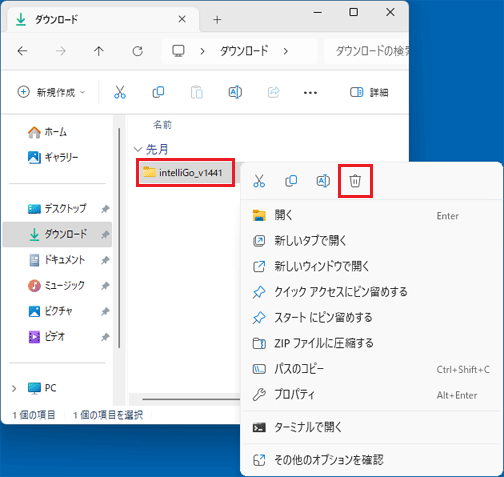Go back with the left arrow
This screenshot has height=477, width=504.
[22, 51]
